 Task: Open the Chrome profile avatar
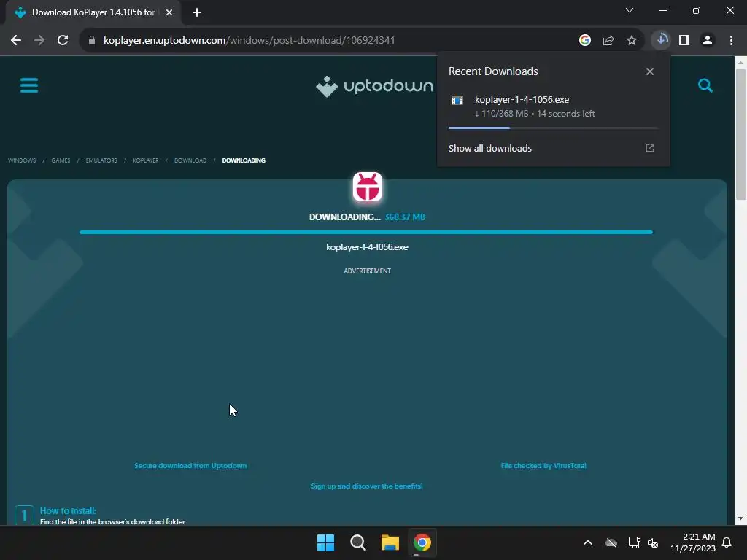(x=708, y=41)
